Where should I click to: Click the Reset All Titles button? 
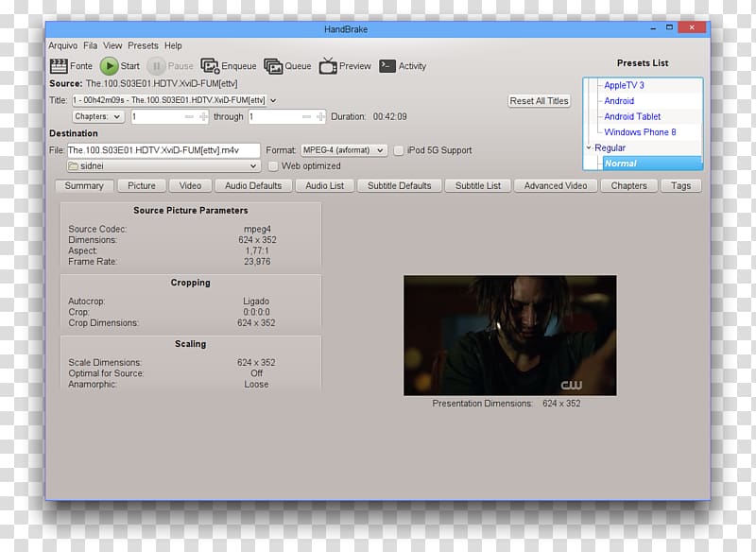[539, 101]
